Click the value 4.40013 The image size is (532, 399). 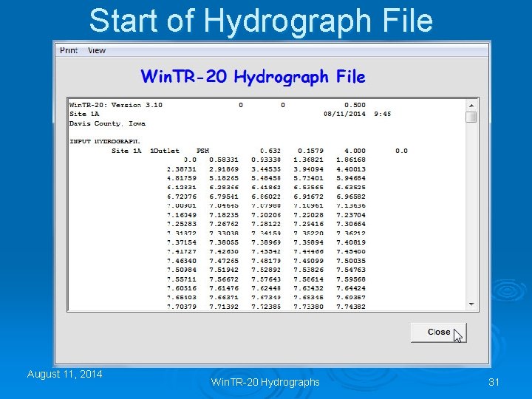(351, 169)
